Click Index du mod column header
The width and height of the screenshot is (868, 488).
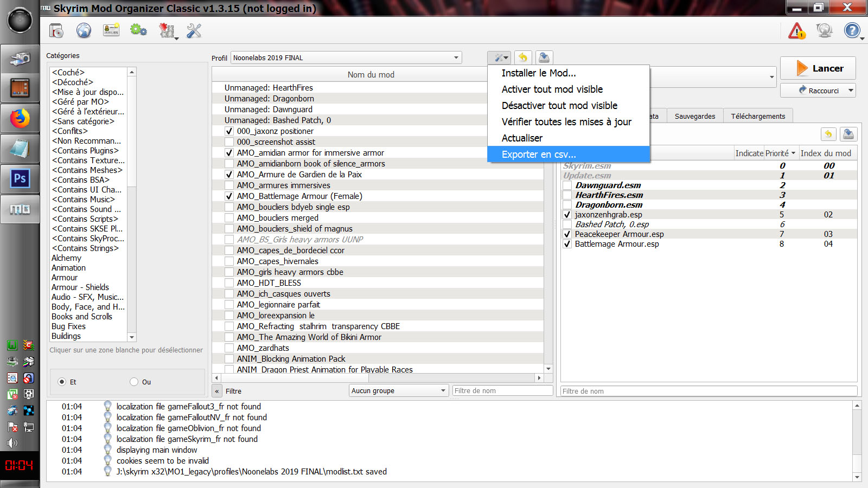(826, 153)
